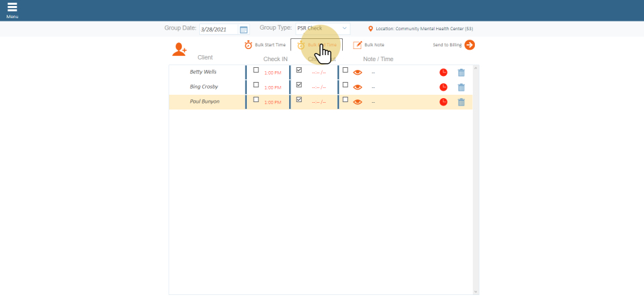Click the red clock icon for Bing Crosby
The width and height of the screenshot is (644, 297).
[x=443, y=87]
